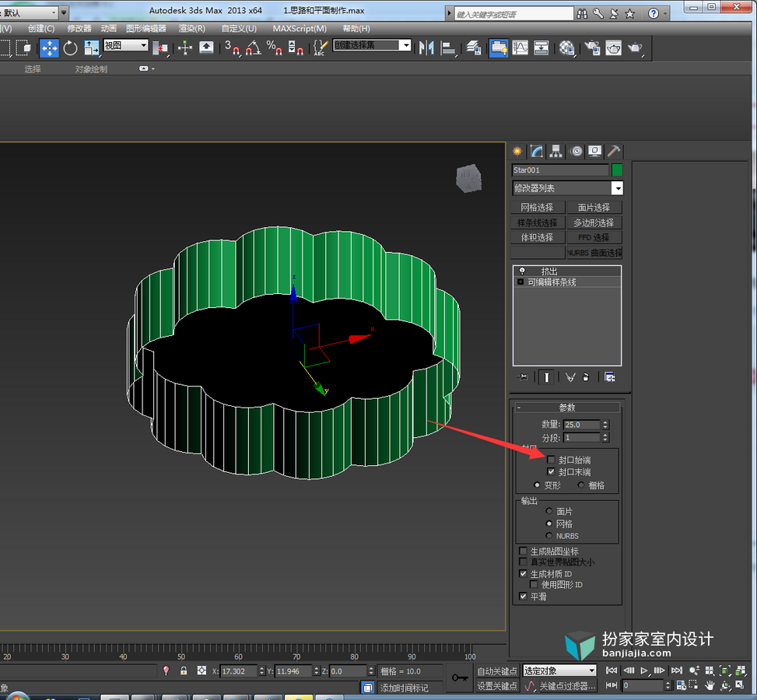Screen dimensions: 757x700
Task: Click the Render teapot icon
Action: coord(636,47)
